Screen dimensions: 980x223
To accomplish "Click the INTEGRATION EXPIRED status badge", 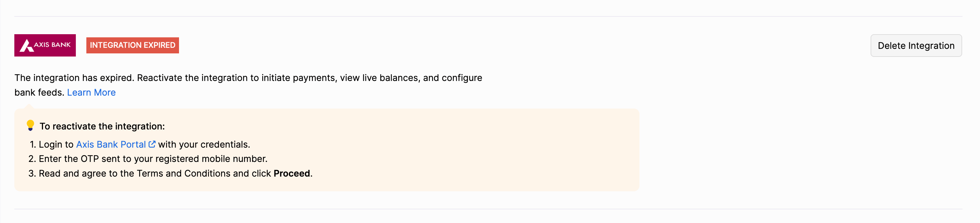I will (x=133, y=45).
